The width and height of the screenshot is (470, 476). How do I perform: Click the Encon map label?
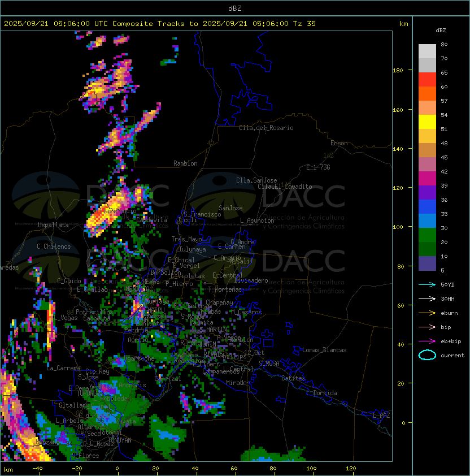tap(339, 143)
